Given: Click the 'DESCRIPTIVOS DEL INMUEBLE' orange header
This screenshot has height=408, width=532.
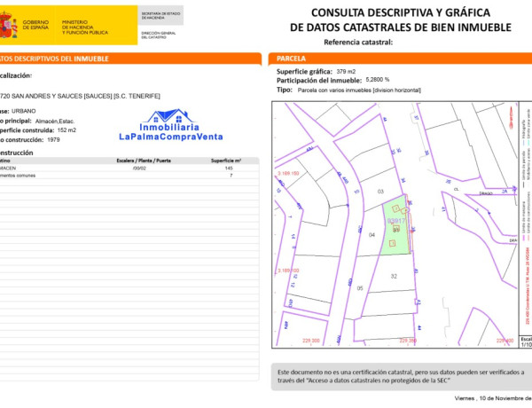Looking at the screenshot, I should click(x=130, y=59).
